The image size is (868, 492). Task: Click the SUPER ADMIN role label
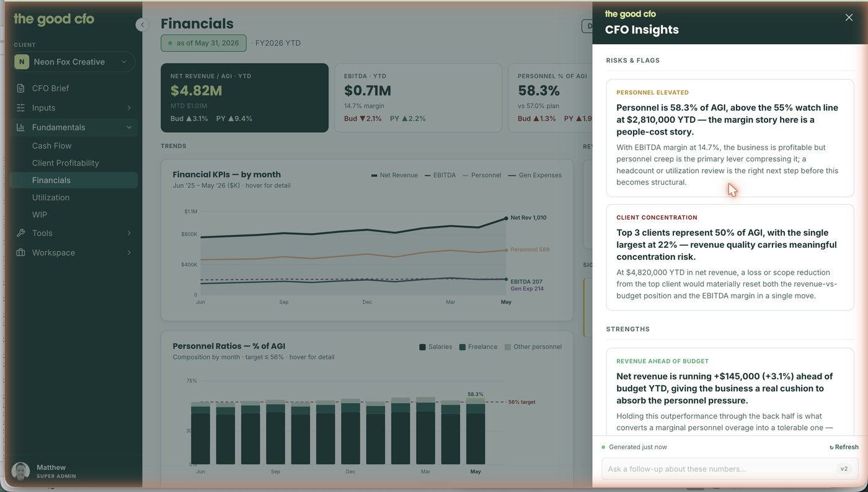(56, 476)
